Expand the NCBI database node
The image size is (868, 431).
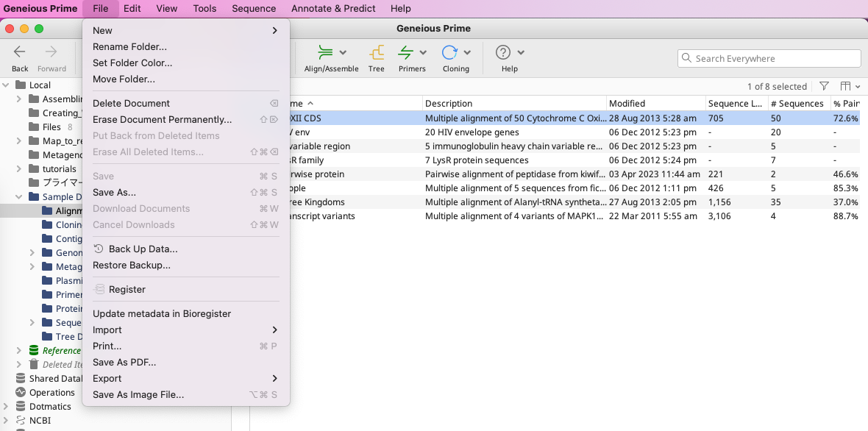click(7, 421)
